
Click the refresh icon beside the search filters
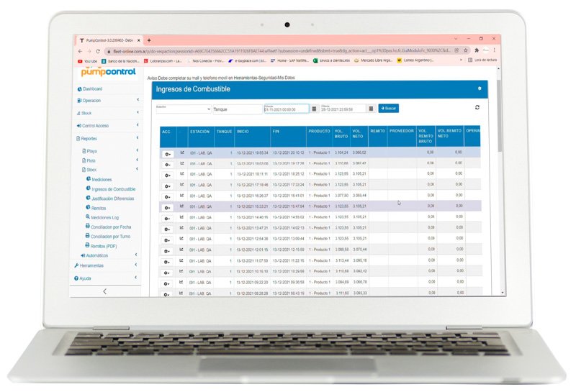tap(477, 108)
